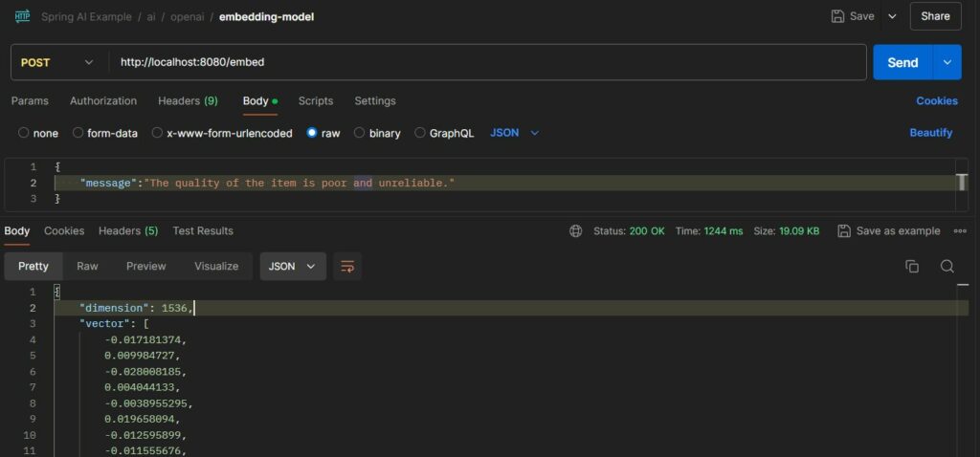Open the request body JSON format dropdown

pos(514,132)
